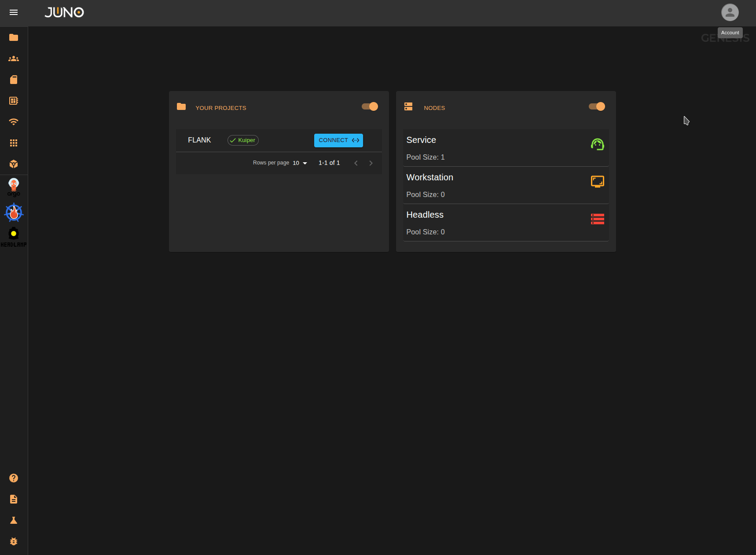Select the flame ship-wheel sidebar icon

pyautogui.click(x=14, y=213)
